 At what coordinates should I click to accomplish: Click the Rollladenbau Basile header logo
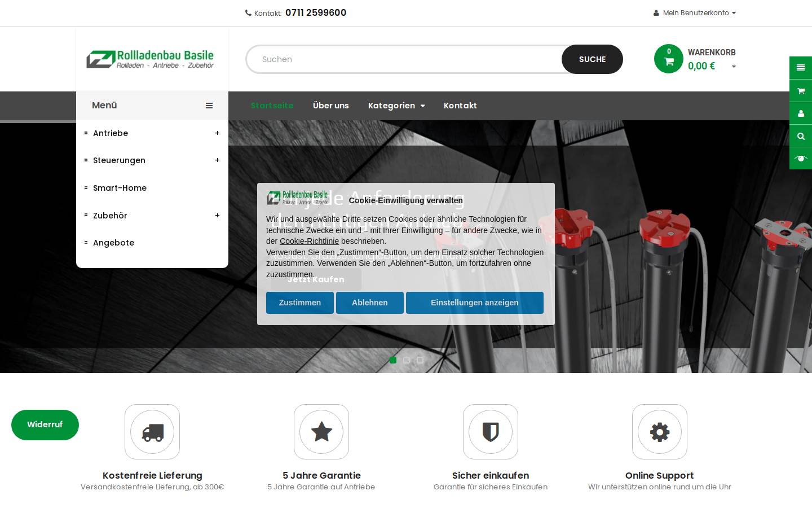pos(150,59)
